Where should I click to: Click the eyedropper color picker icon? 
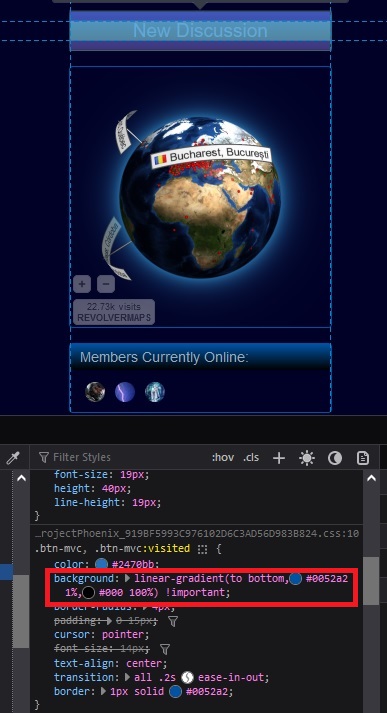point(12,457)
